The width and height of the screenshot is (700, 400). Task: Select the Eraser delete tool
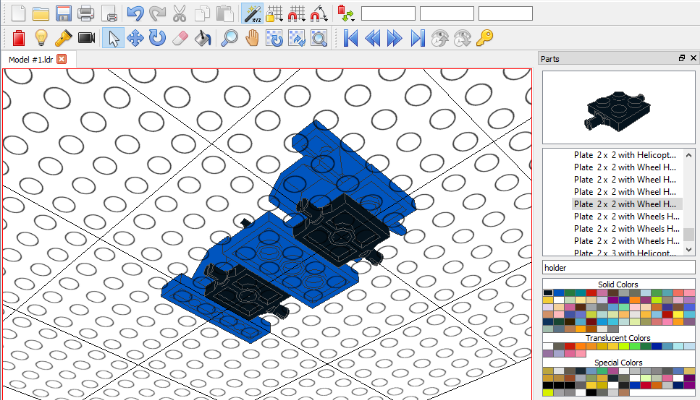[180, 38]
